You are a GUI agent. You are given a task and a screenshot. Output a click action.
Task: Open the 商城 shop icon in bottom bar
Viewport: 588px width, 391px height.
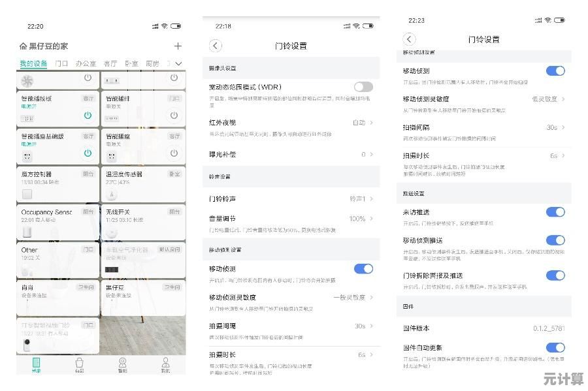80,364
